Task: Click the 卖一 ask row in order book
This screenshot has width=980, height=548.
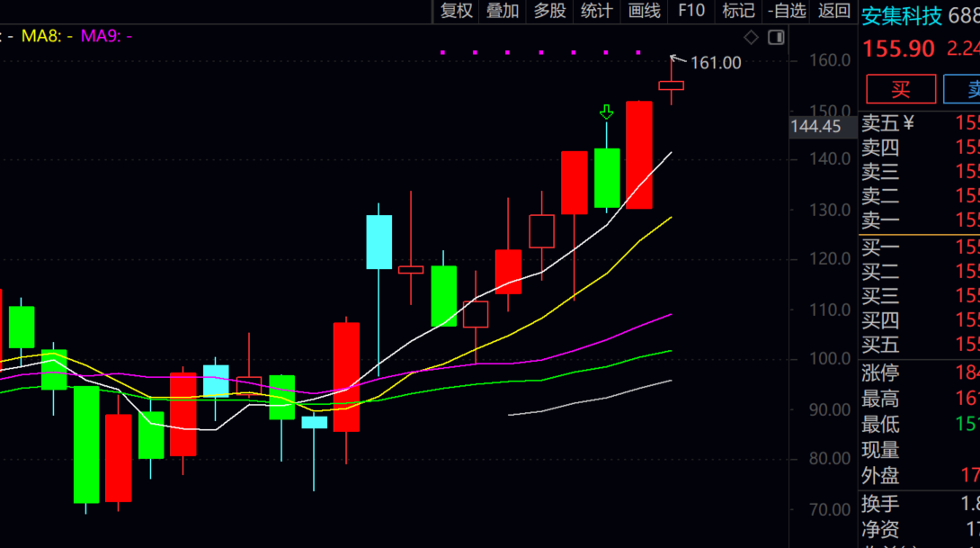Action: [917, 220]
